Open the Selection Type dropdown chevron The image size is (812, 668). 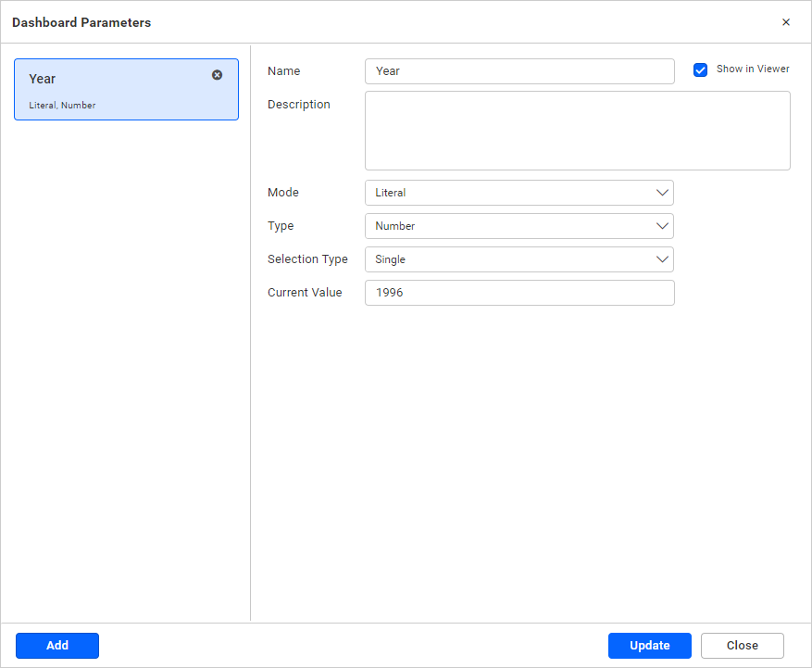pyautogui.click(x=662, y=258)
